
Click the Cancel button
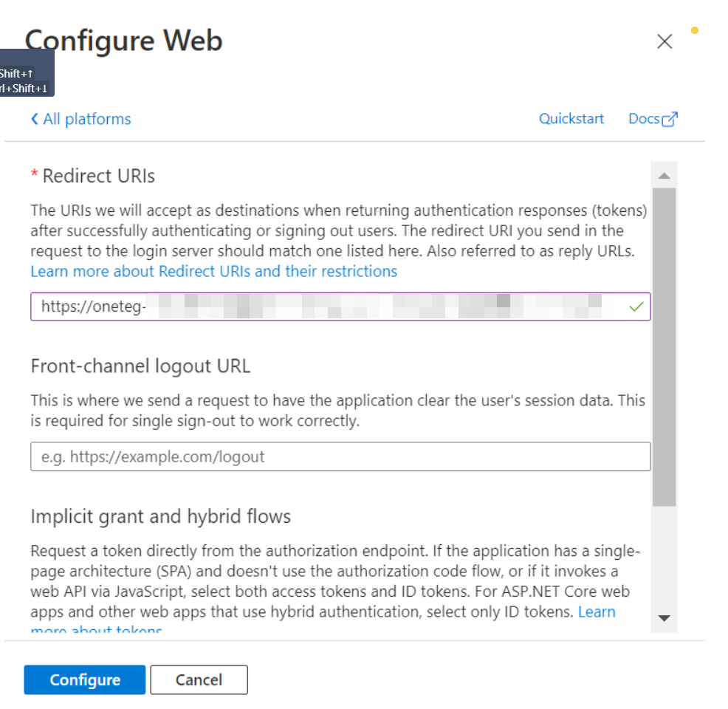click(199, 680)
